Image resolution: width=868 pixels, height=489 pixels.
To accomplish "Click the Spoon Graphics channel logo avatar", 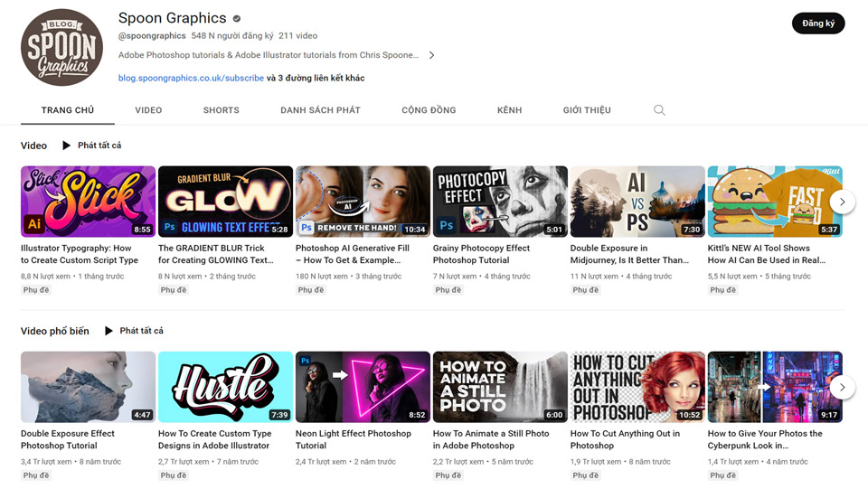I will (61, 48).
